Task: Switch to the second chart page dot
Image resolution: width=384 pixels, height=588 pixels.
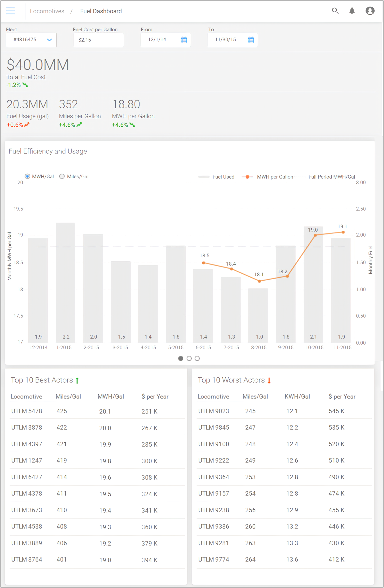Action: tap(189, 358)
